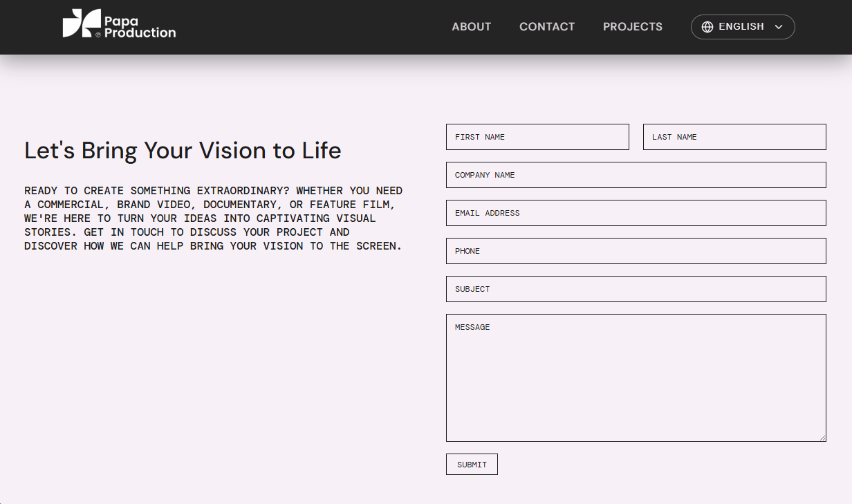This screenshot has height=504, width=852.
Task: Open the PROJECTS page
Action: 632,27
